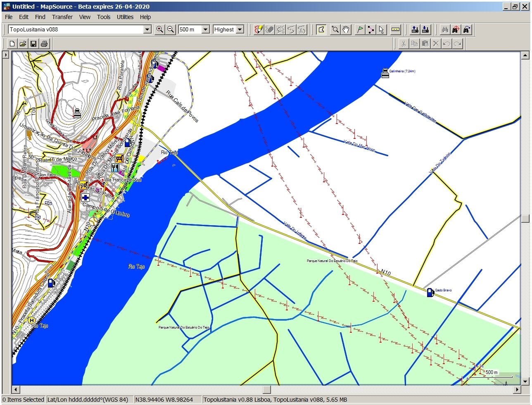Click the "Vala Do Mar Novo" map label
This screenshot has width=532, height=405.
point(359,145)
